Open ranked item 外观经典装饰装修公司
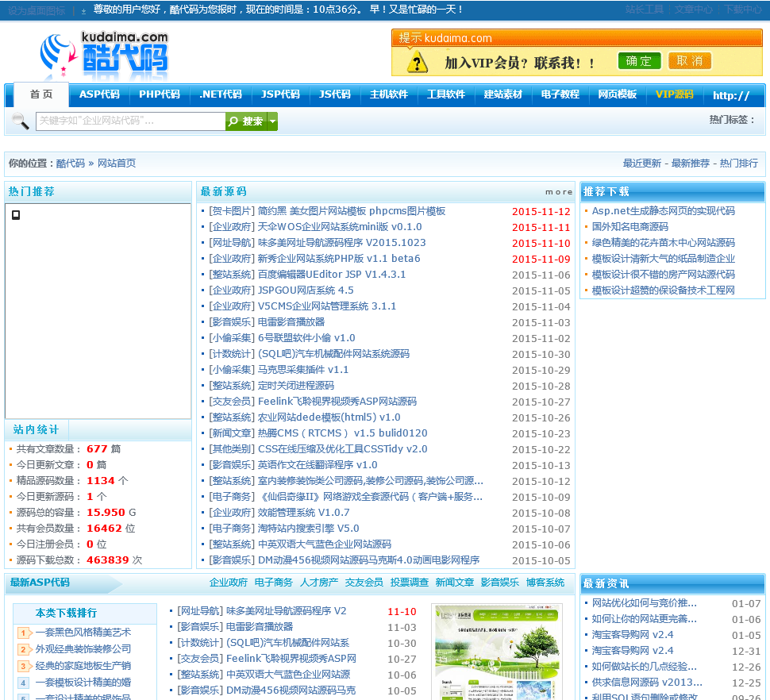The image size is (770, 700). point(83,649)
